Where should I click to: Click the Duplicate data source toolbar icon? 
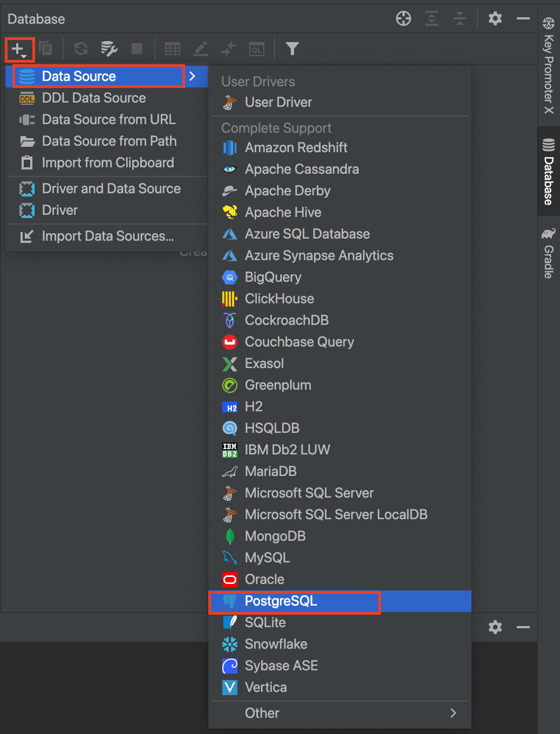click(46, 49)
